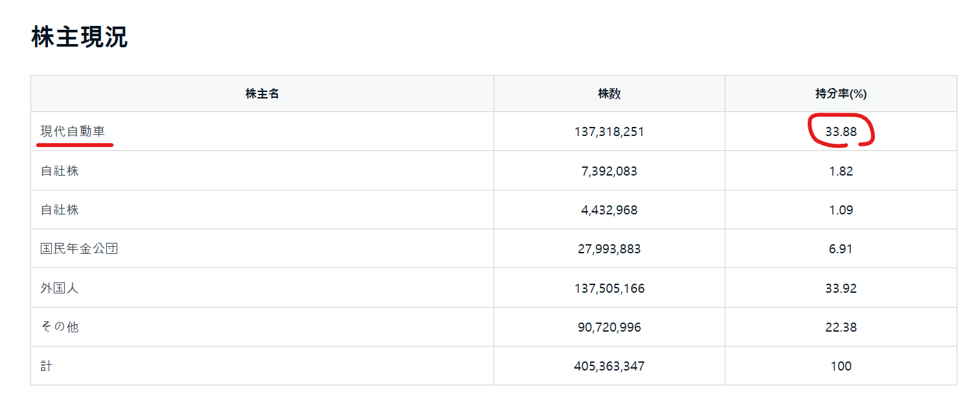
Task: Click the 22.38 ownership percentage
Action: (x=841, y=328)
